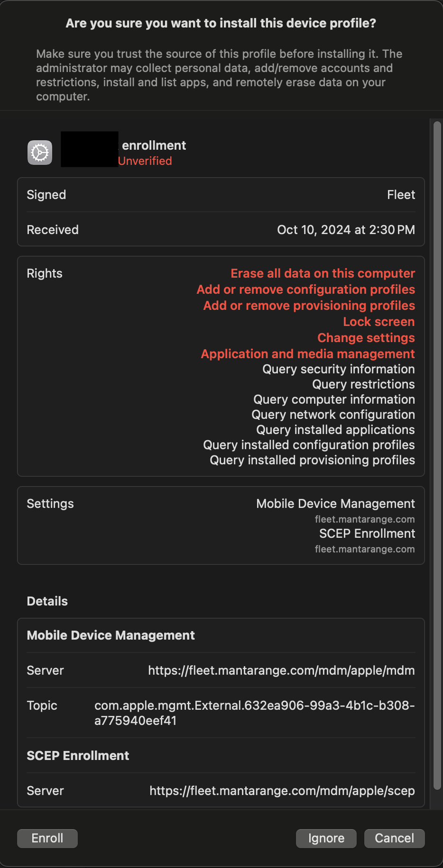Click 'Query restrictions' entry
The image size is (443, 868).
tap(363, 384)
